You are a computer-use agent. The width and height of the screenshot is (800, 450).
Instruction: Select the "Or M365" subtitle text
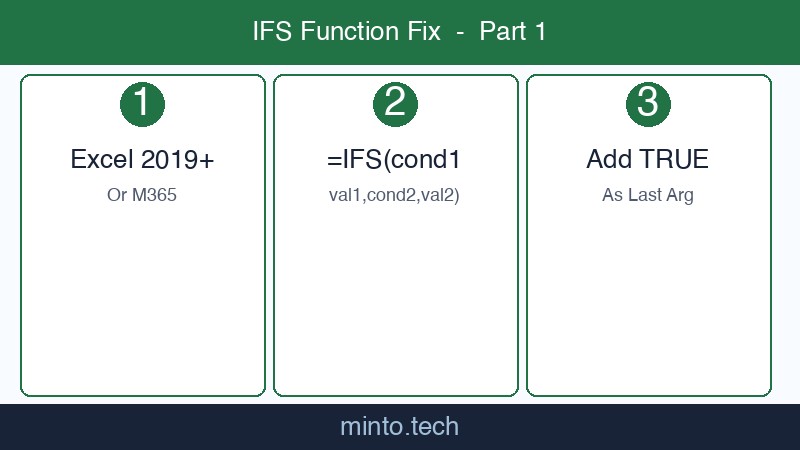pos(142,195)
